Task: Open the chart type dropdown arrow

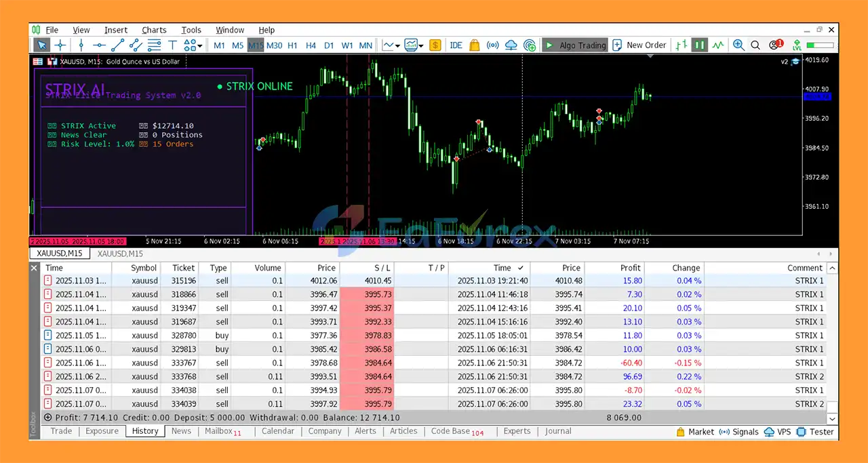Action: pyautogui.click(x=397, y=46)
